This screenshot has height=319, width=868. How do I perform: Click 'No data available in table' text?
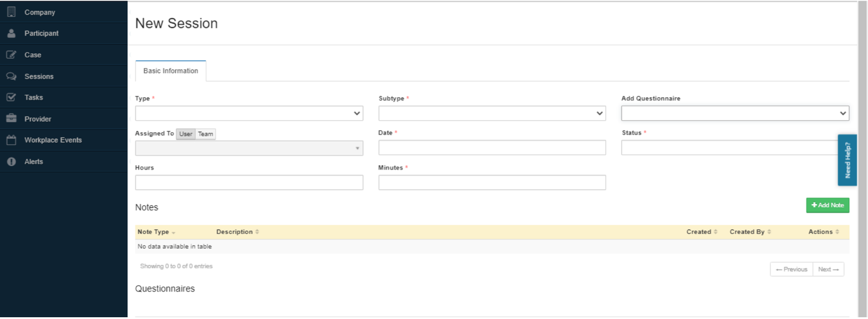(x=175, y=247)
